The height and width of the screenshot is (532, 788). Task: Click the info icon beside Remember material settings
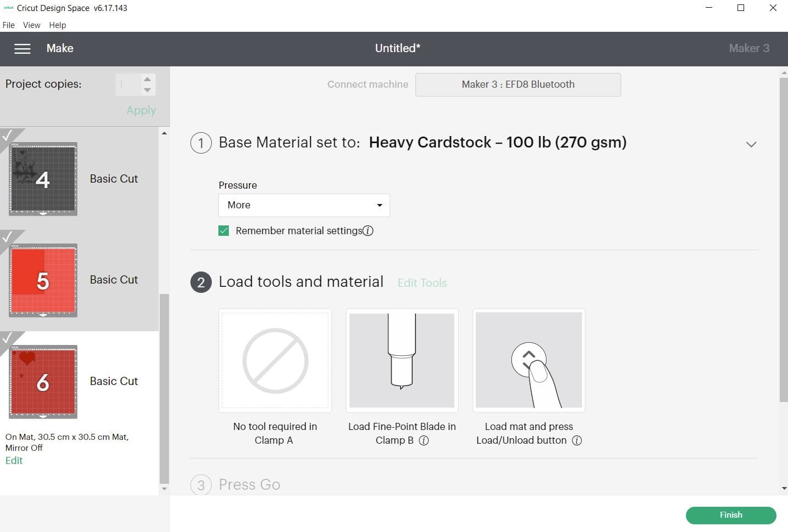click(368, 231)
